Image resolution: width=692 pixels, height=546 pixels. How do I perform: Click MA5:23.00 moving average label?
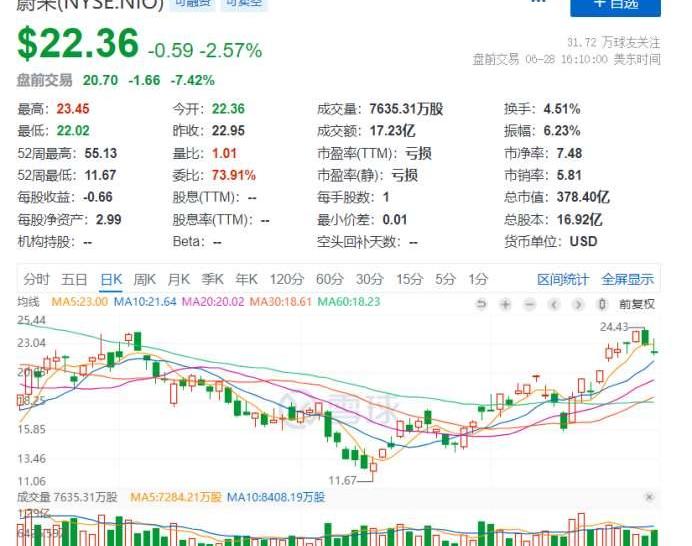(x=79, y=302)
